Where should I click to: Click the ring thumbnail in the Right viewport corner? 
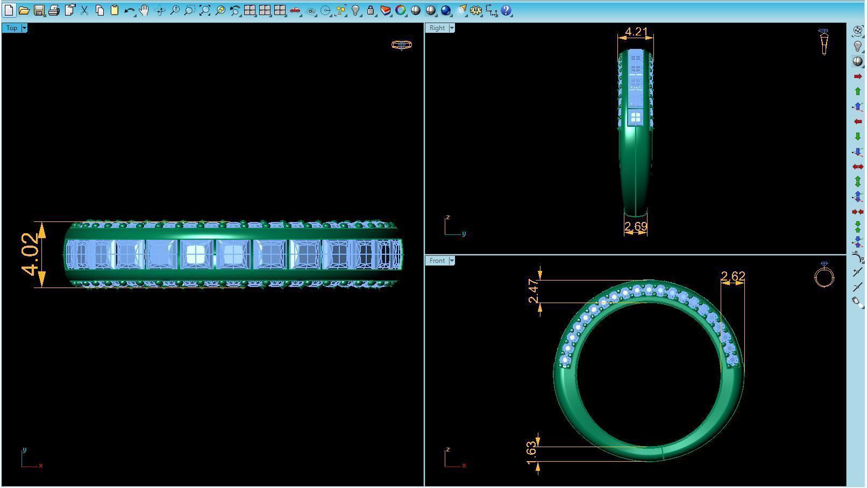[824, 42]
